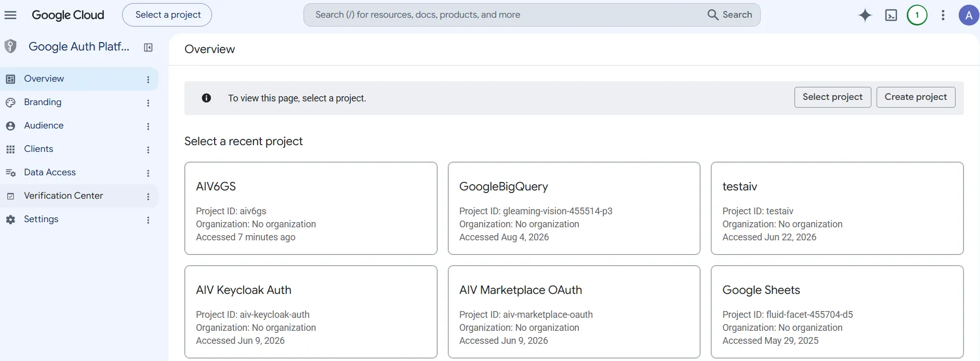The width and height of the screenshot is (980, 361).
Task: Click the info icon in the banner
Action: click(206, 98)
